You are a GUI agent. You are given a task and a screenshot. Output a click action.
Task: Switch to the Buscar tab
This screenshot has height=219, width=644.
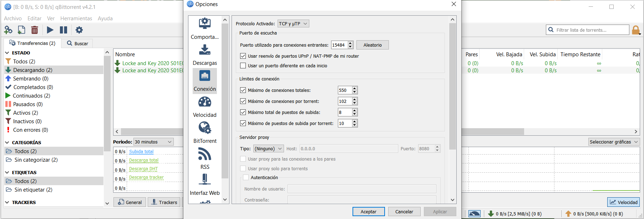[x=77, y=43]
